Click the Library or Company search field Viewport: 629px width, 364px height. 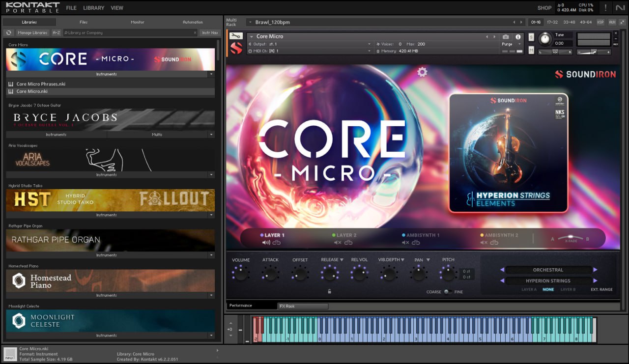[x=130, y=33]
